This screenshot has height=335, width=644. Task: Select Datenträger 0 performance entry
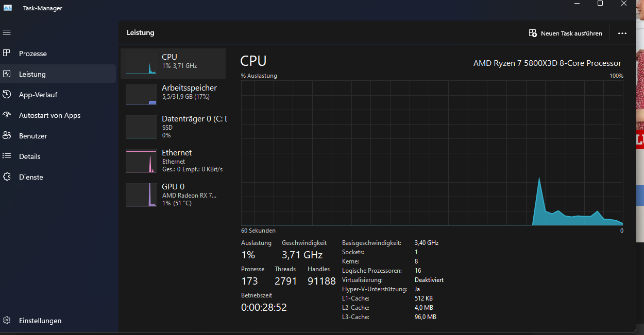173,127
